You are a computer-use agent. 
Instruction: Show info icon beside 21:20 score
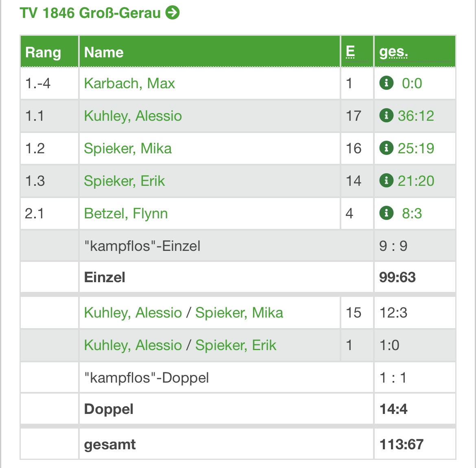386,181
